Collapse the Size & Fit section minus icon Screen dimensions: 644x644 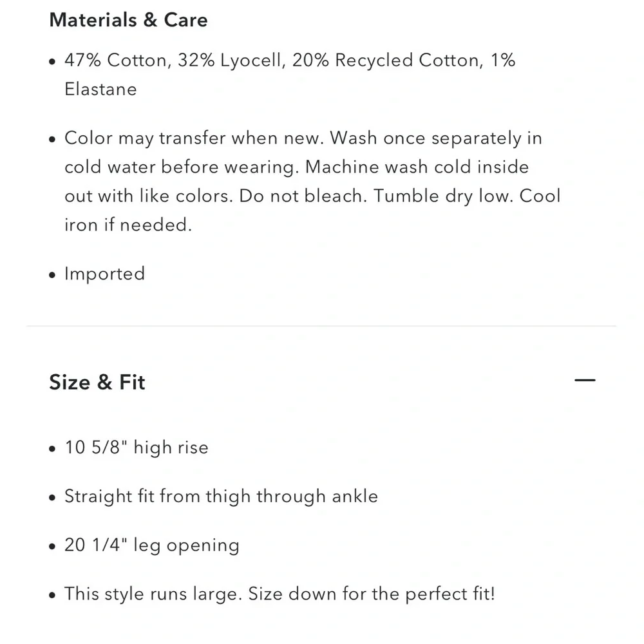pos(585,381)
